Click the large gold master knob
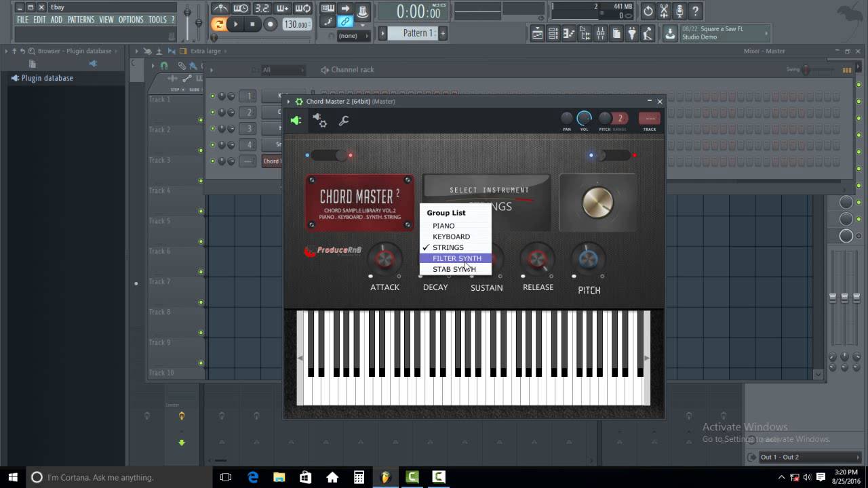Screen dimensions: 868x488 597,203
